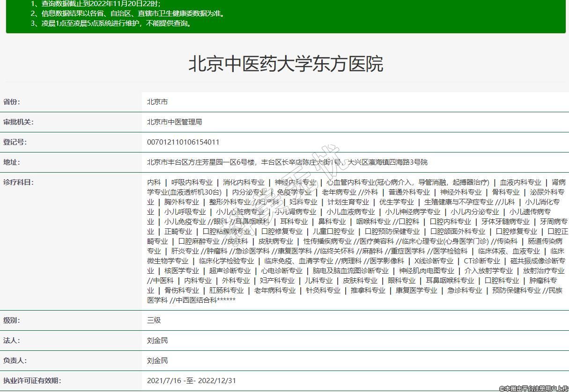The image size is (569, 392).
Task: Click 刘金民 in the 负责人 row
Action: point(157,361)
